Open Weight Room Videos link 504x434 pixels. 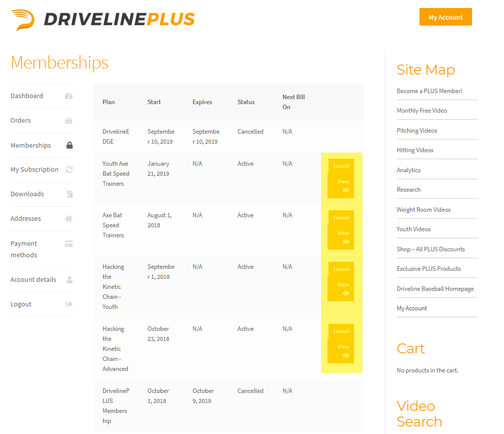(423, 210)
